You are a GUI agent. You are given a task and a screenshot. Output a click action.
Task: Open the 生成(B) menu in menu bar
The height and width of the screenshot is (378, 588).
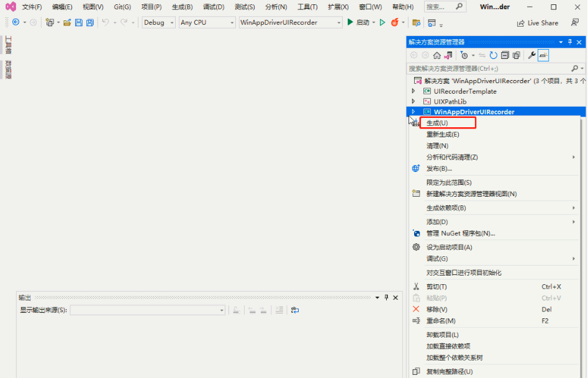(x=183, y=7)
